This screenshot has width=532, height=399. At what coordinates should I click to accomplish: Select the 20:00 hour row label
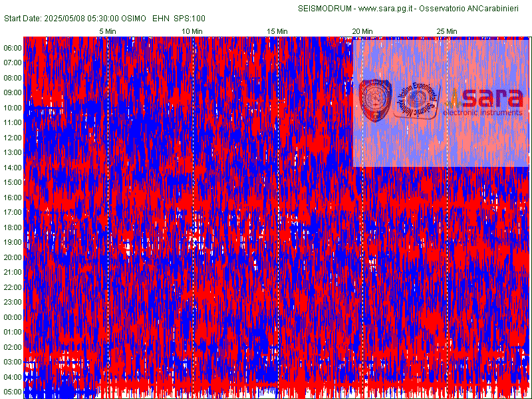pyautogui.click(x=13, y=257)
